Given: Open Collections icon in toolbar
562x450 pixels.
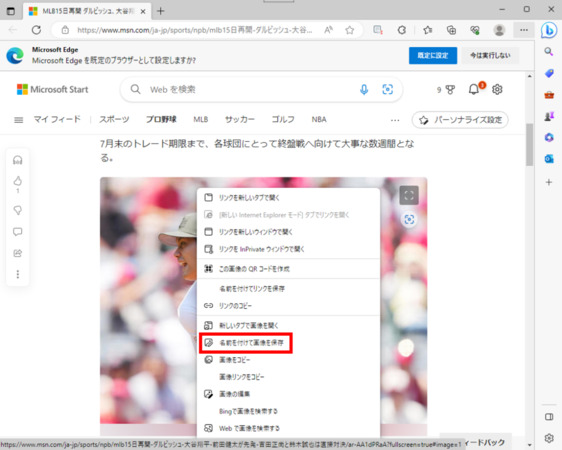Looking at the screenshot, I should tap(451, 30).
